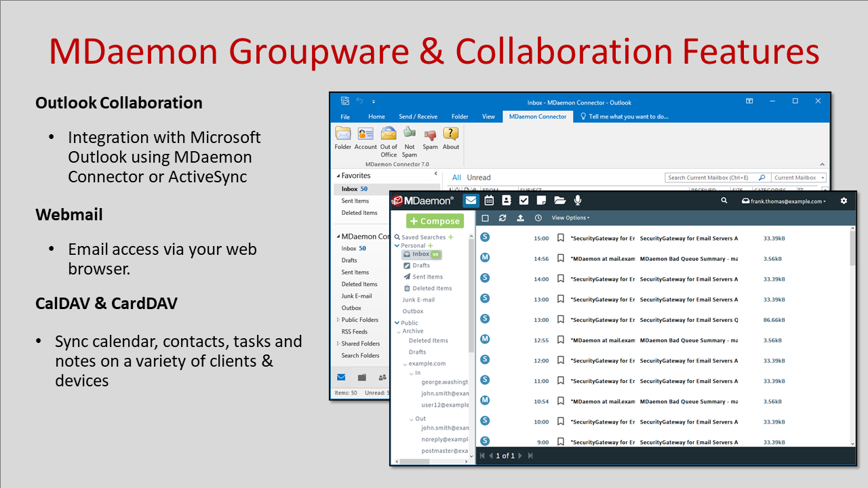Mark message as Not Spam in ribbon

410,140
